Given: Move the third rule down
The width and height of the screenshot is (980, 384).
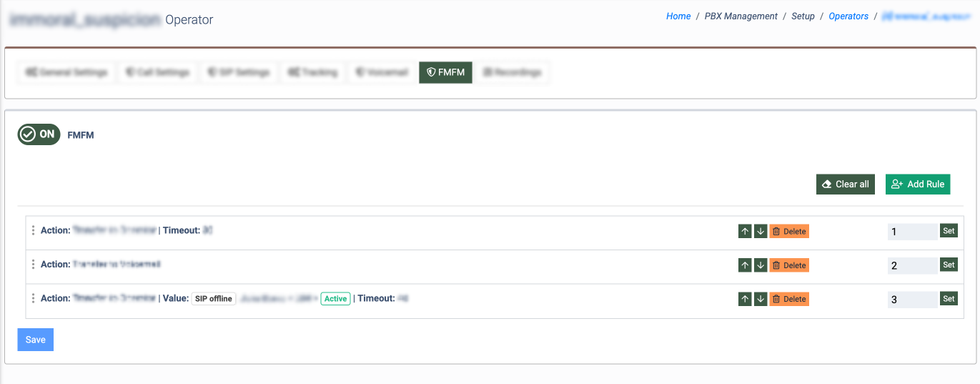Looking at the screenshot, I should (761, 299).
